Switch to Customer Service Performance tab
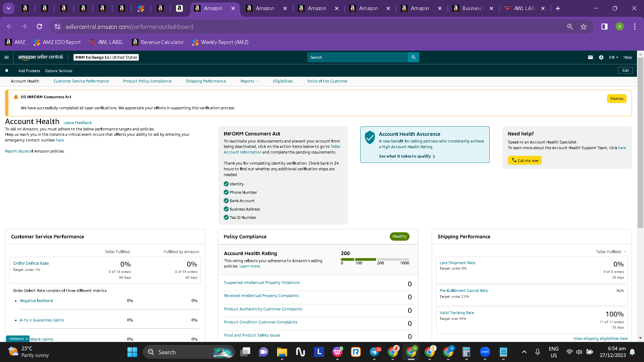 click(x=81, y=81)
